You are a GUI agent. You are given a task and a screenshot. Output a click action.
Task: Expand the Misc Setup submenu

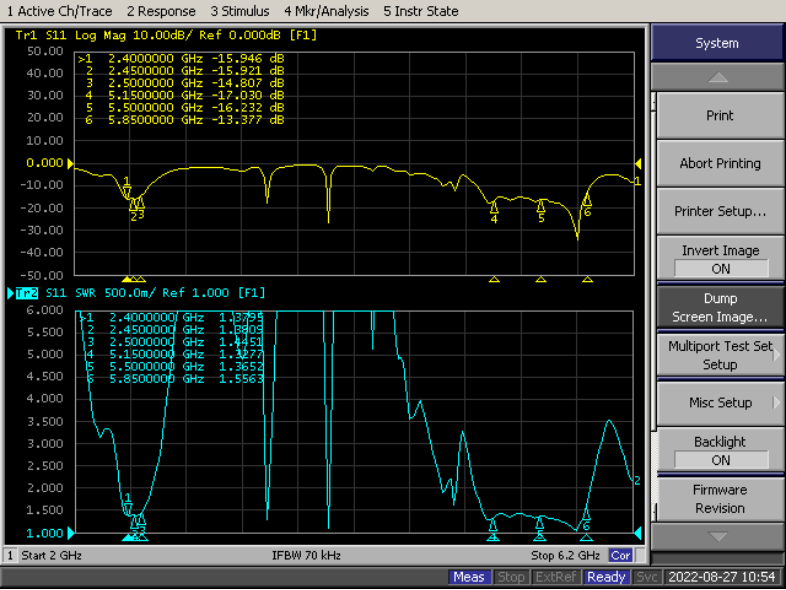click(x=720, y=403)
